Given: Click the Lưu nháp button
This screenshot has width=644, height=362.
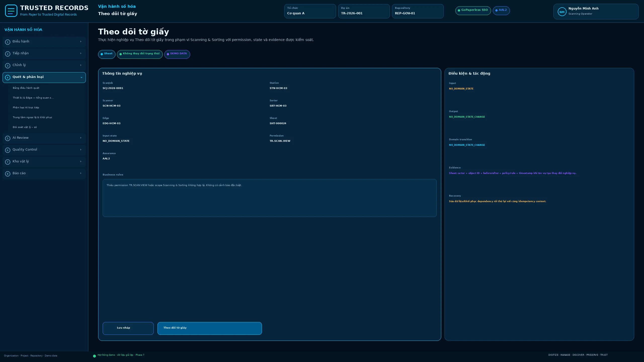Looking at the screenshot, I should tap(128, 328).
